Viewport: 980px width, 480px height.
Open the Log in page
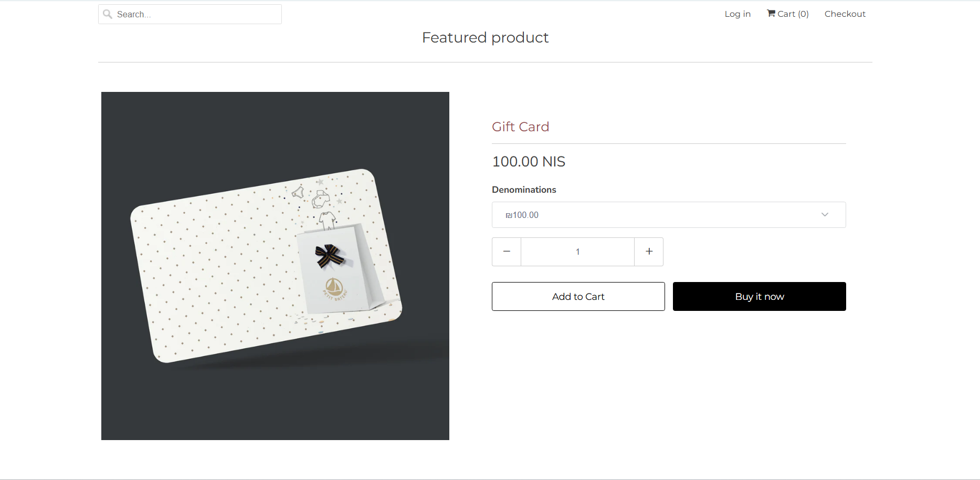[737, 14]
